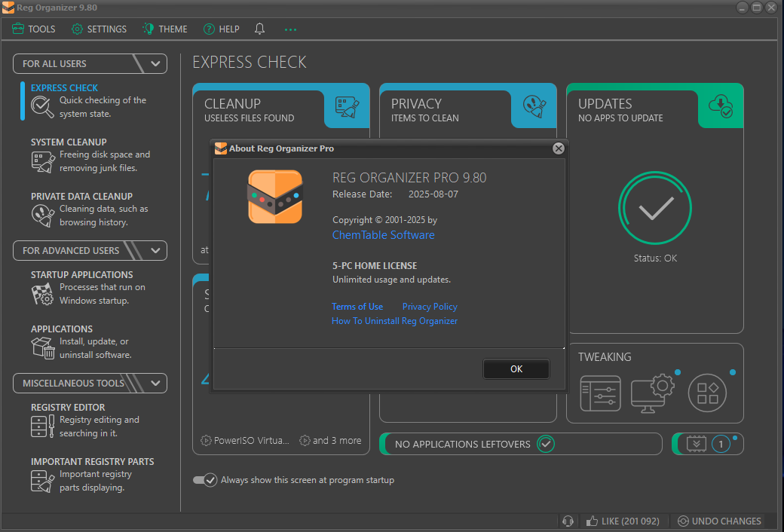Click the Private Data Cleanup icon
Image resolution: width=784 pixels, height=532 pixels.
[43, 216]
